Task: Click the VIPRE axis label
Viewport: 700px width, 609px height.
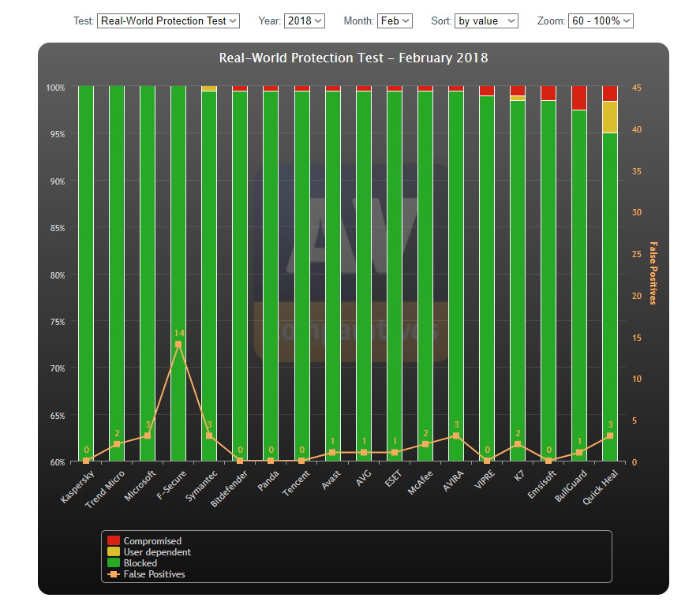Action: (485, 480)
